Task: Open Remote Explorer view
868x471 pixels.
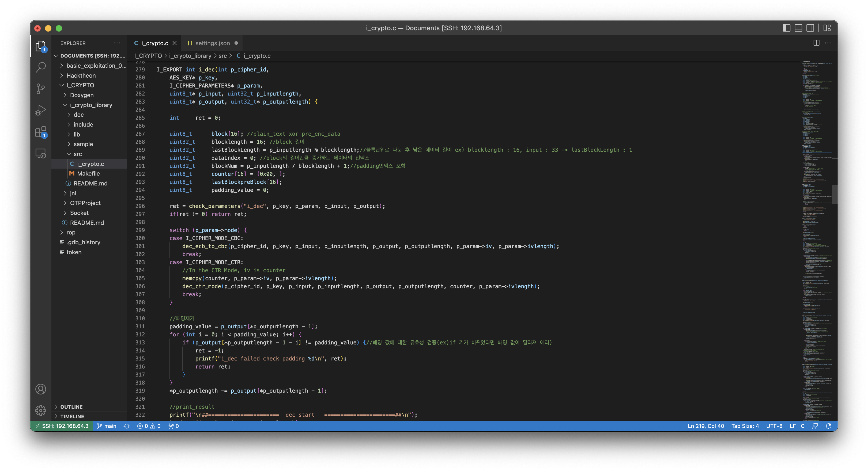Action: (41, 154)
